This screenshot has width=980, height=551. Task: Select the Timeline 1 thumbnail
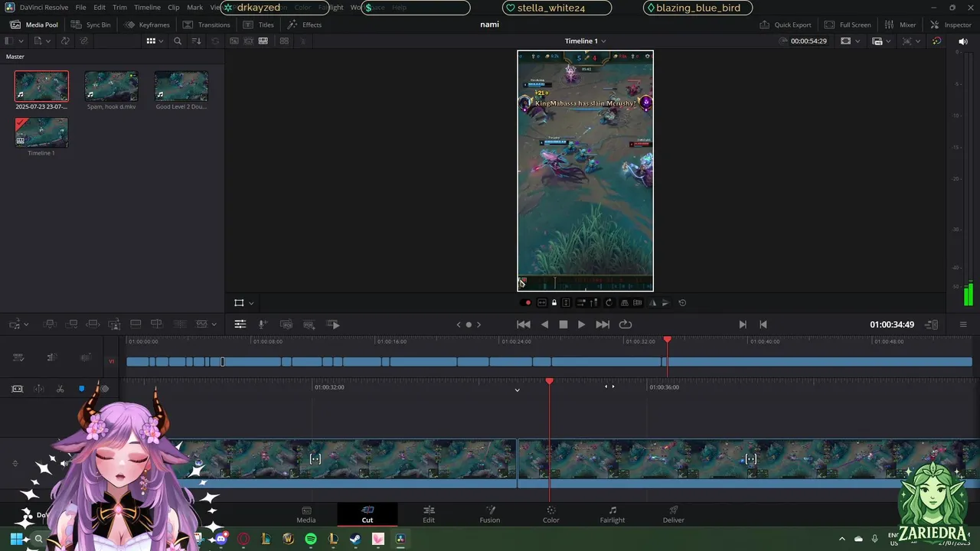(41, 132)
